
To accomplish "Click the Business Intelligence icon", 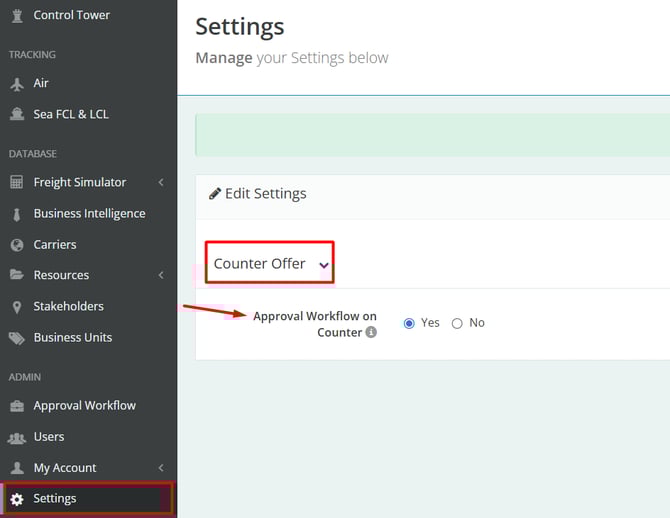I will tap(16, 213).
